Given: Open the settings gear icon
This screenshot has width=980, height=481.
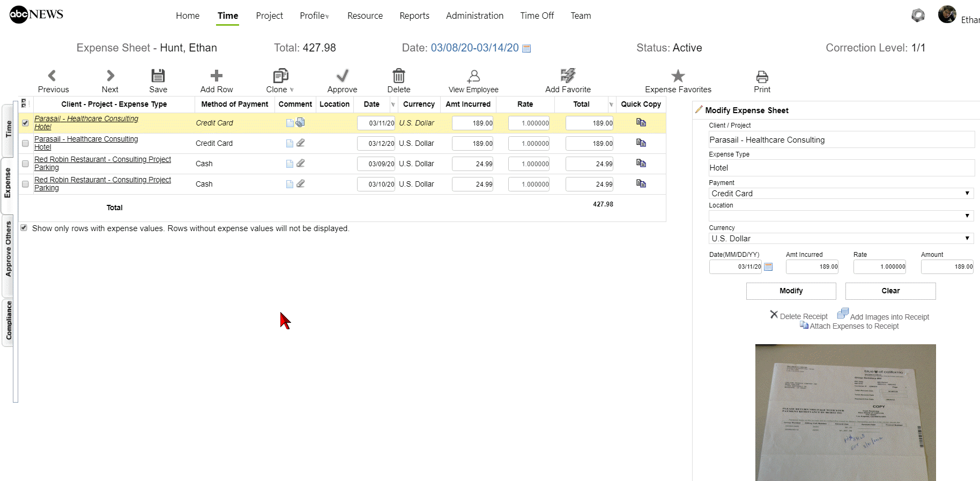Looking at the screenshot, I should click(x=918, y=15).
